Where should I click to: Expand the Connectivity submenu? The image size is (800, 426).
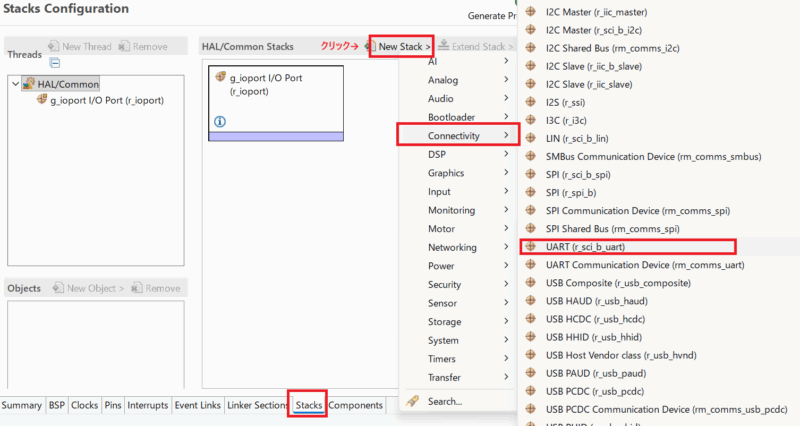458,135
